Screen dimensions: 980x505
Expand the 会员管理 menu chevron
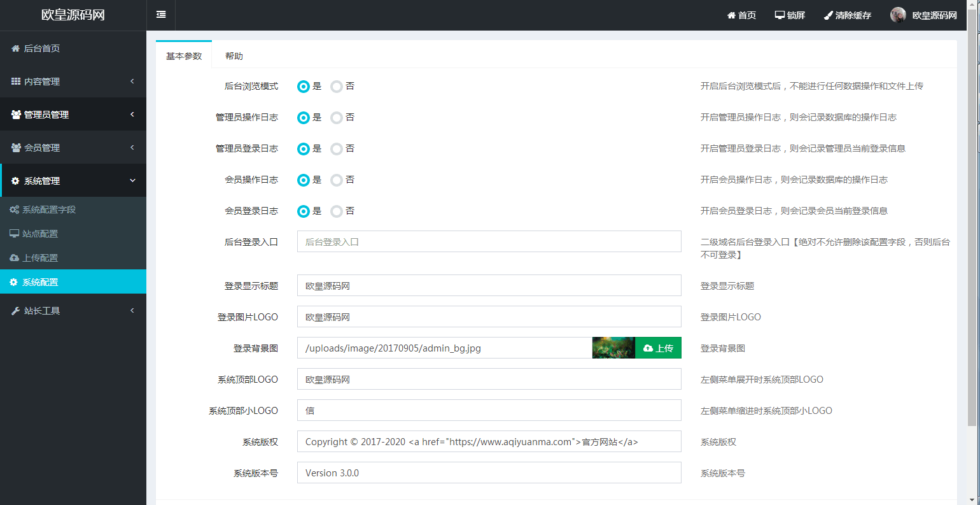[132, 147]
